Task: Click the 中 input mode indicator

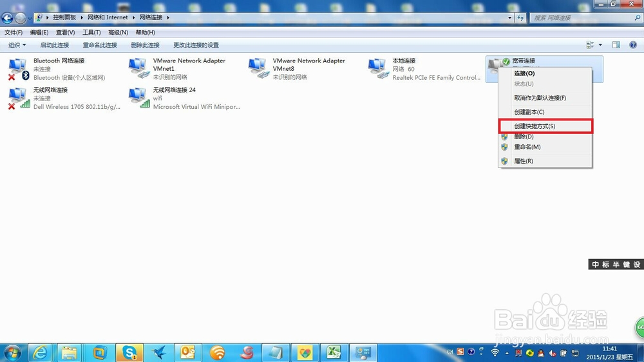Action: pos(596,265)
